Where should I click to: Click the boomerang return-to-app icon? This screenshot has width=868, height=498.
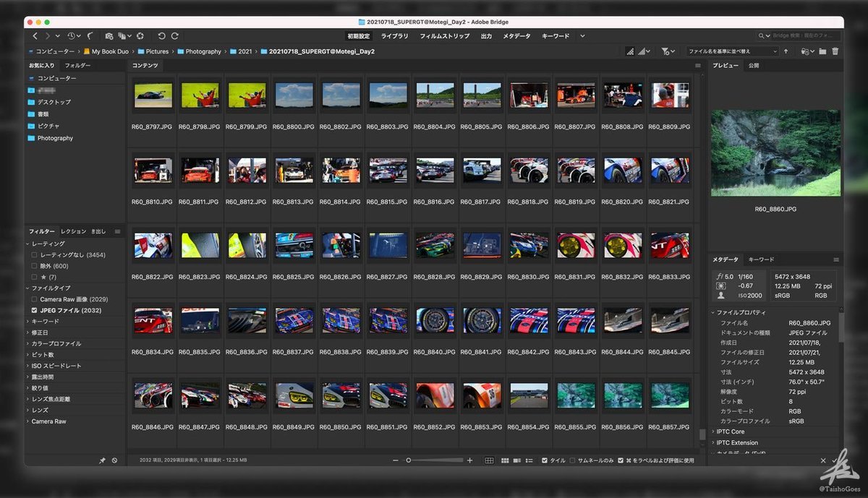[90, 35]
